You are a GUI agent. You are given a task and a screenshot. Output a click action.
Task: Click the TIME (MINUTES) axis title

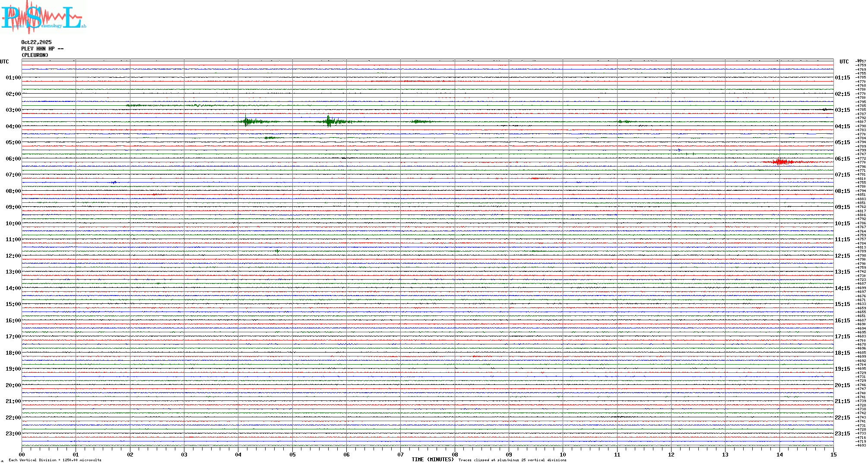(432, 460)
